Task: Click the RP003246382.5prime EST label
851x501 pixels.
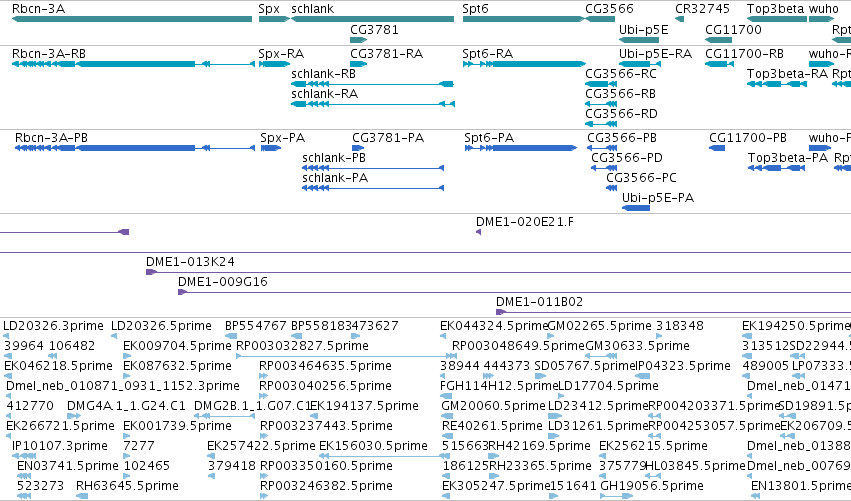Action: click(326, 486)
